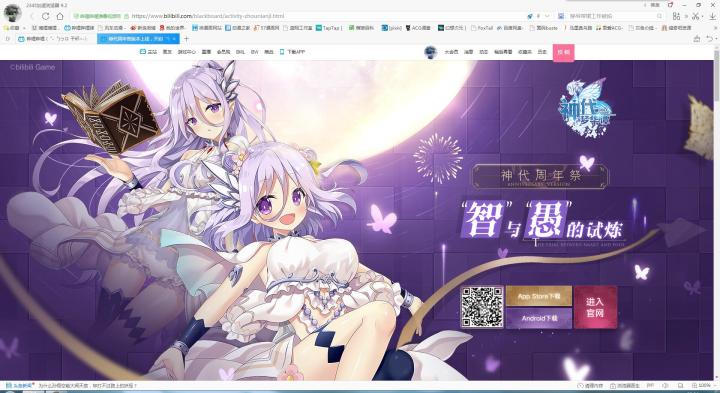This screenshot has height=393, width=720.
Task: Open the FoxTail bookmark
Action: 482,28
